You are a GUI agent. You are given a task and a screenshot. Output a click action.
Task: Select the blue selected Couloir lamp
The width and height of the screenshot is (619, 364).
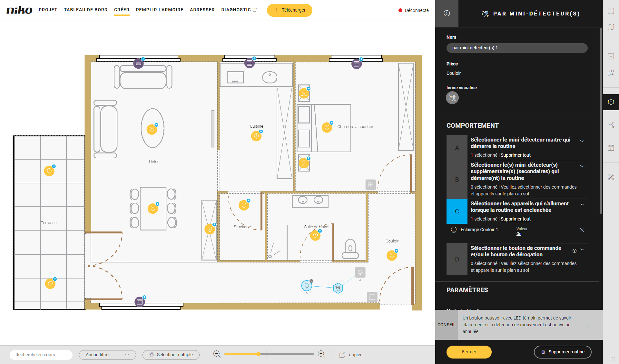coord(307,285)
